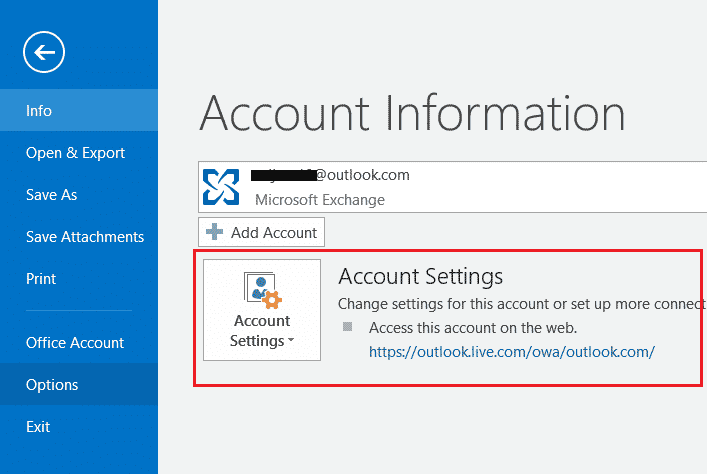The width and height of the screenshot is (707, 474).
Task: Open the outlook.com account selector dropdown
Action: click(x=452, y=187)
